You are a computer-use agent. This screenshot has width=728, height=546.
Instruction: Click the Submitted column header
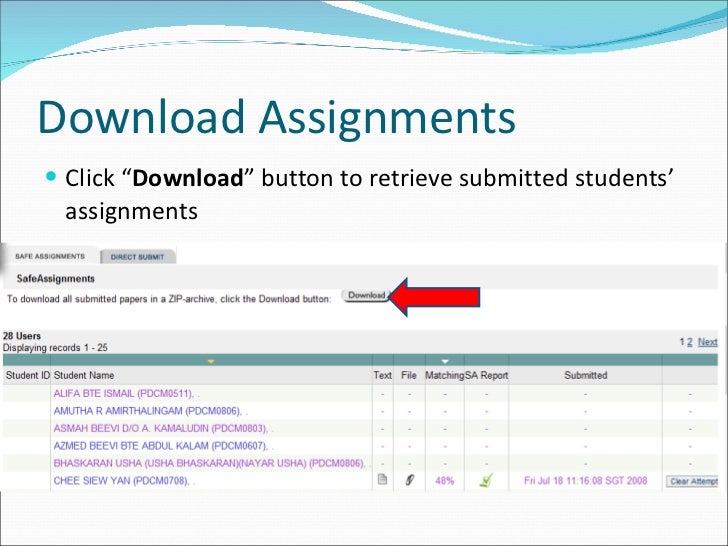point(585,375)
